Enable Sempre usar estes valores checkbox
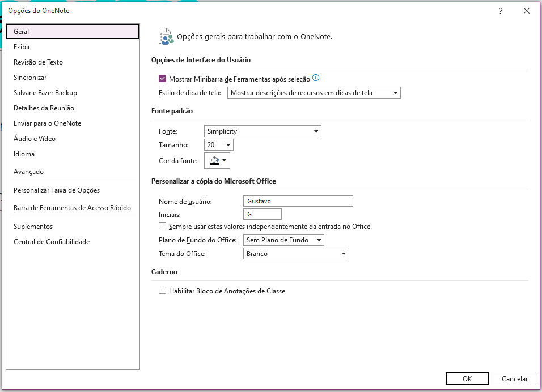This screenshot has height=392, width=542. pyautogui.click(x=163, y=226)
